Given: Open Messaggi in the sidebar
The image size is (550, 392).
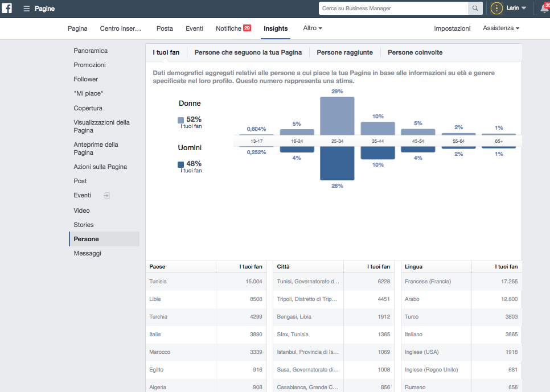Looking at the screenshot, I should pyautogui.click(x=87, y=253).
